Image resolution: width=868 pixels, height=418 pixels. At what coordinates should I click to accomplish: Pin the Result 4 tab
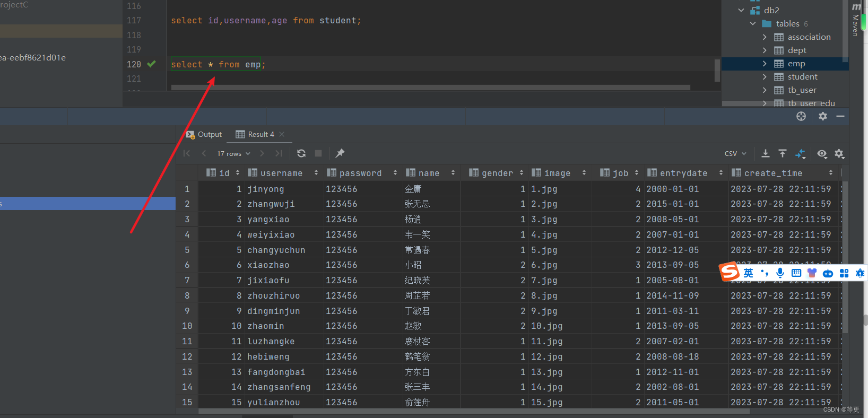340,153
